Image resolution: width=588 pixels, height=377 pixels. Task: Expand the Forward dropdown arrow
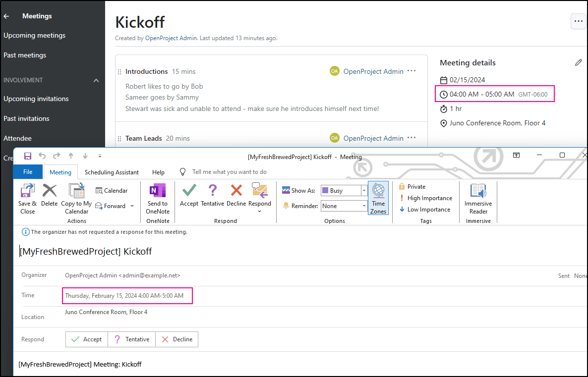click(x=132, y=206)
